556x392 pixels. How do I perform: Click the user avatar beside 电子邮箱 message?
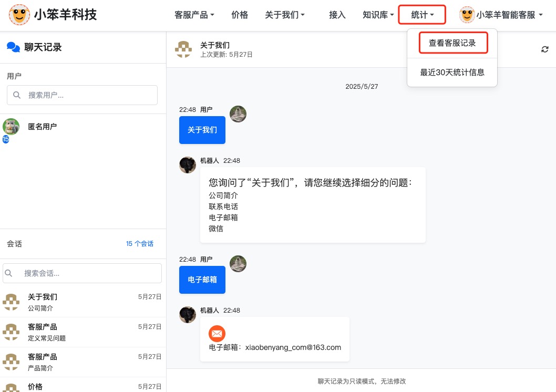tap(238, 264)
